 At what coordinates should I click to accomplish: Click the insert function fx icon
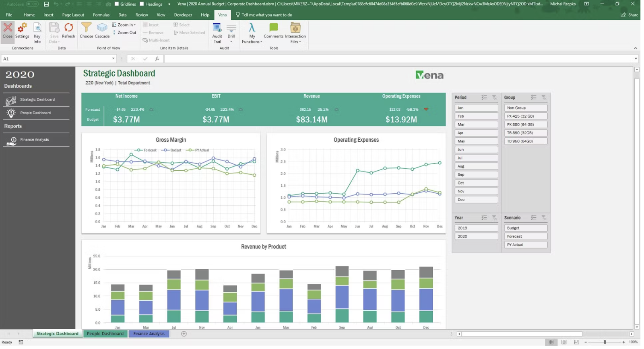[157, 59]
